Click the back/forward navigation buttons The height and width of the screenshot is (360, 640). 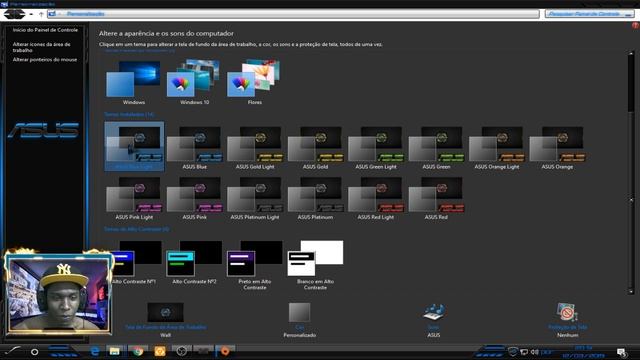pyautogui.click(x=15, y=14)
